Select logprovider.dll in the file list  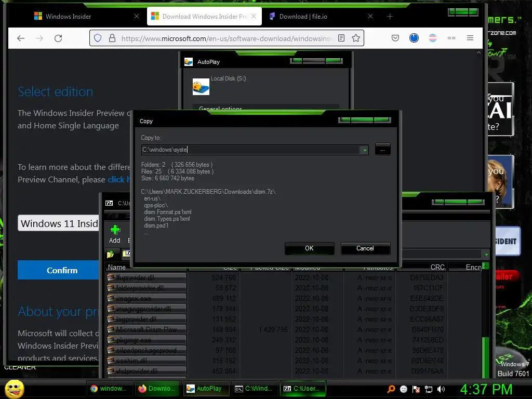point(147,320)
